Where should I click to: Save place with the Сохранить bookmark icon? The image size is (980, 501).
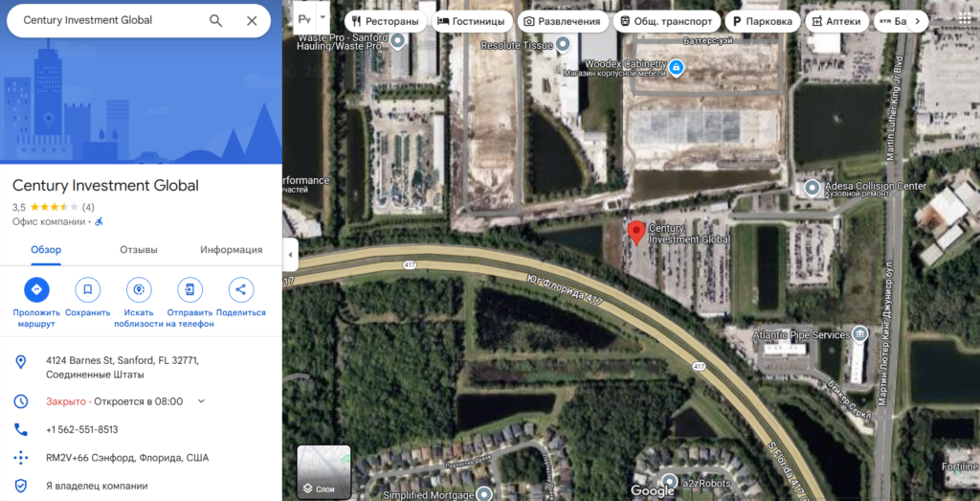pos(87,289)
